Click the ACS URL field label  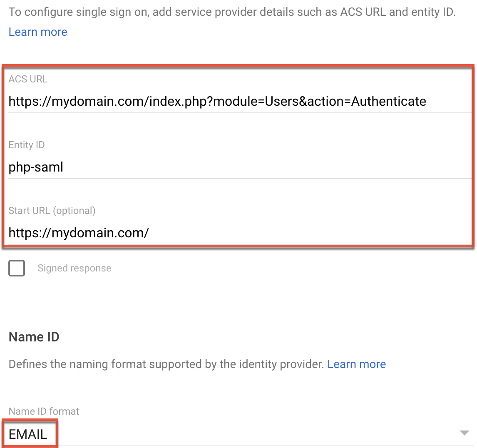tap(27, 79)
